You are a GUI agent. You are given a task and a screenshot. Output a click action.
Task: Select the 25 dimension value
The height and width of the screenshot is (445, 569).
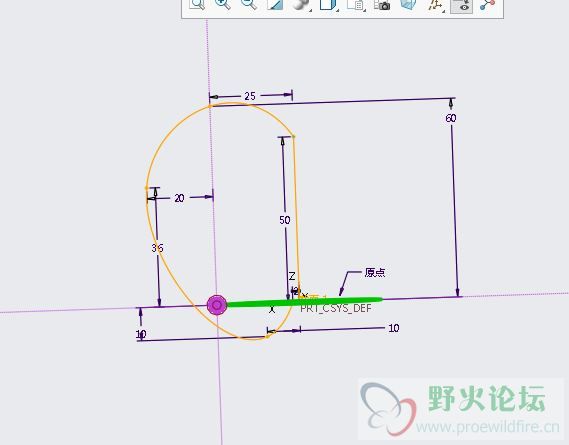(x=250, y=96)
